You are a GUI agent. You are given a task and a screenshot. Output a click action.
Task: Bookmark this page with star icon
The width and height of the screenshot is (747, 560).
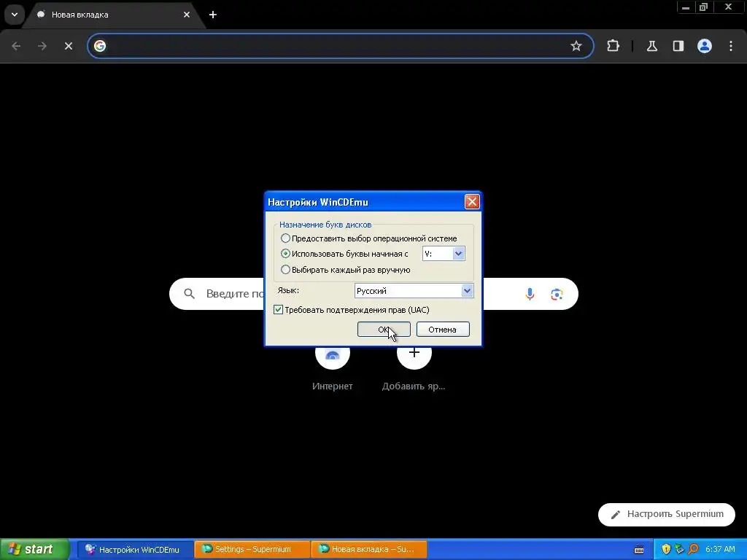[x=576, y=46]
